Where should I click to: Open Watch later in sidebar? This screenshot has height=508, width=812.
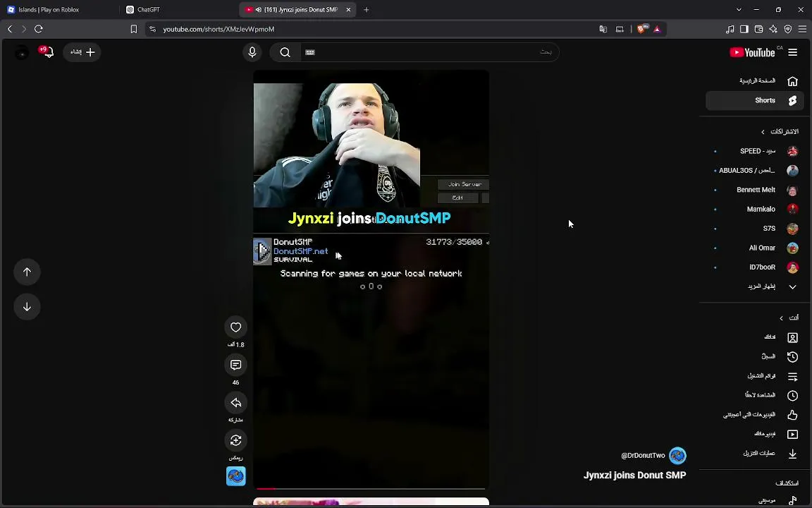point(755,396)
